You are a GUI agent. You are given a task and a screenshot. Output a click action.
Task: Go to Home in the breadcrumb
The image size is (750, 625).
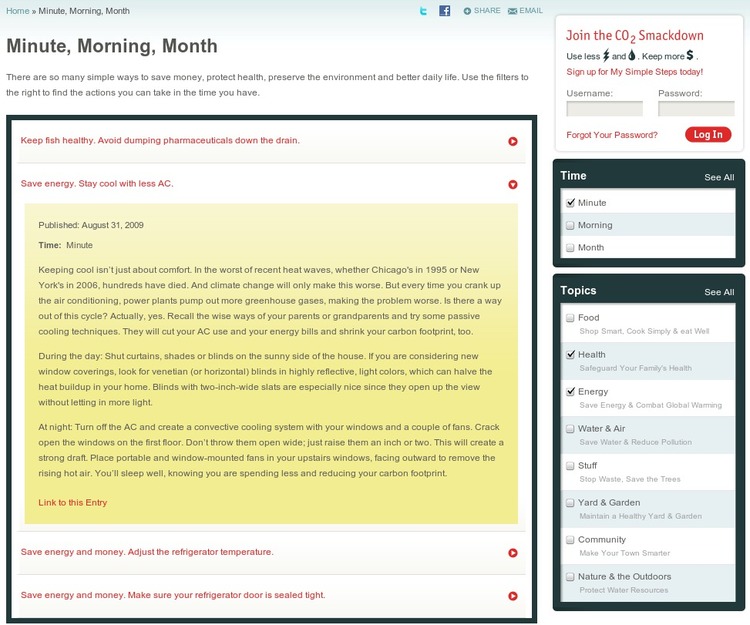pos(18,11)
